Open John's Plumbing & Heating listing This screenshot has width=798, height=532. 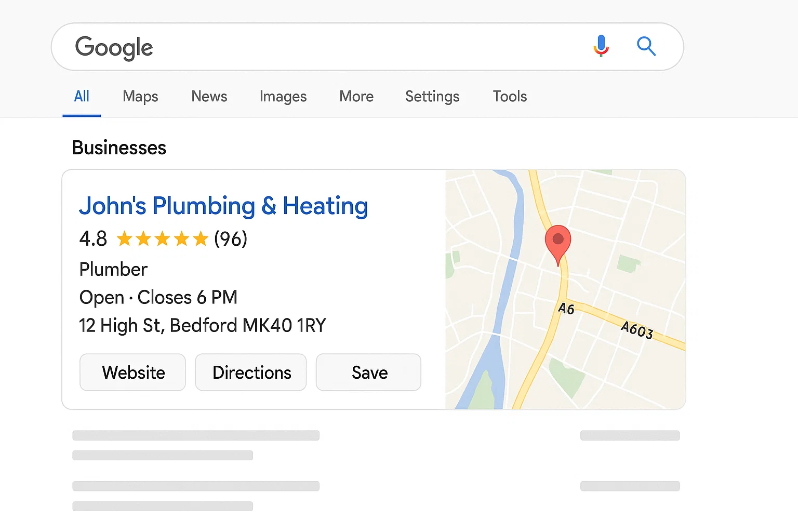pos(223,206)
